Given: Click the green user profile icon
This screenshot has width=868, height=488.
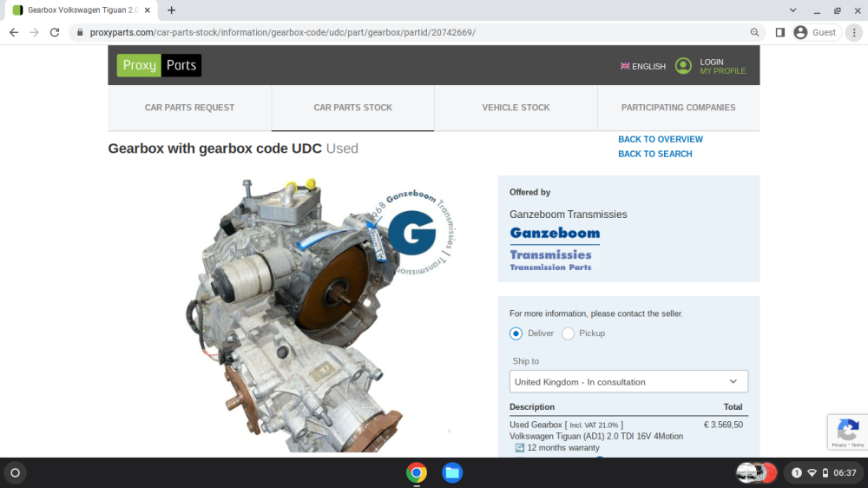Looking at the screenshot, I should [683, 66].
